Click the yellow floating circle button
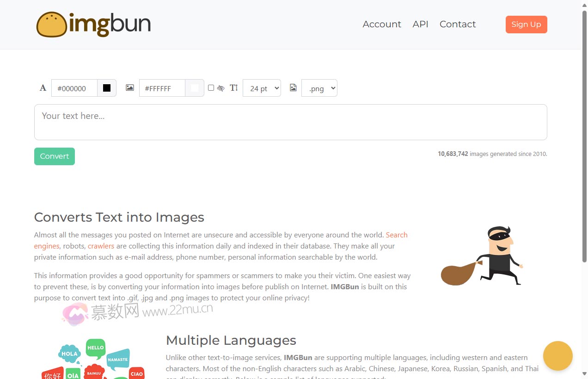This screenshot has height=379, width=588. coord(557,356)
